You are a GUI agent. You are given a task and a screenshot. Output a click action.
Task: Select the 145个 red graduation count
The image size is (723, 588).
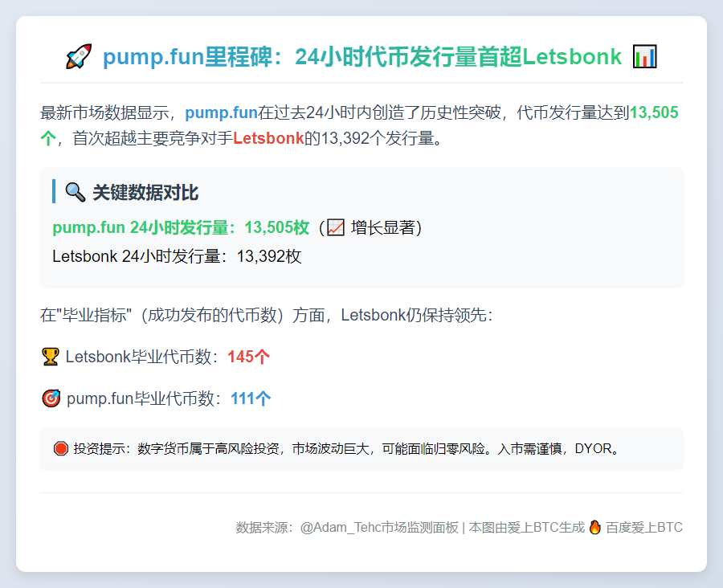pos(249,356)
